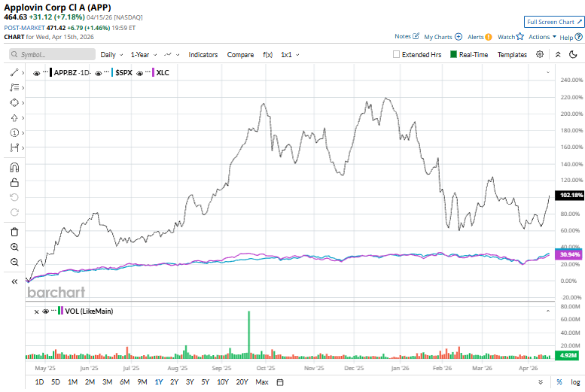Open the Daily interval dropdown

pyautogui.click(x=111, y=54)
